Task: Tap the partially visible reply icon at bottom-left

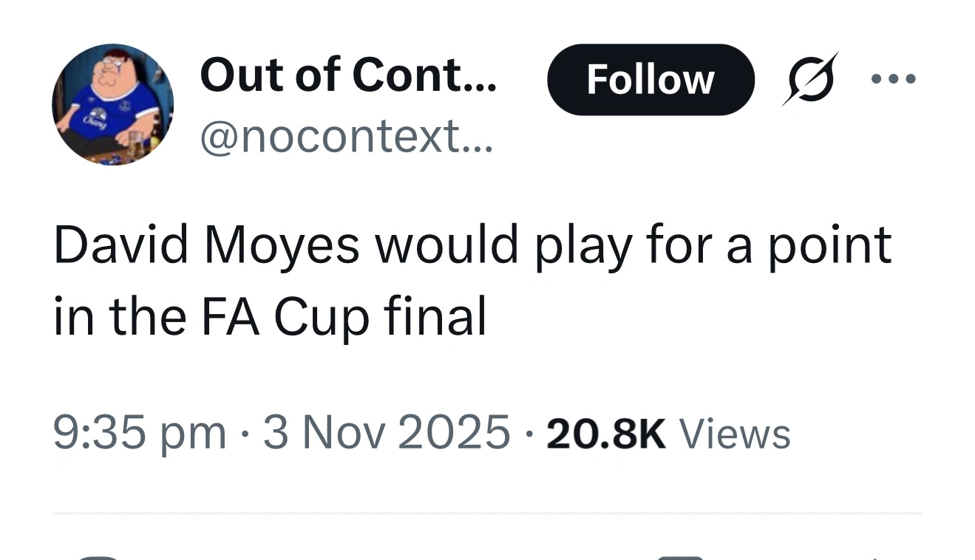Action: pos(96,556)
